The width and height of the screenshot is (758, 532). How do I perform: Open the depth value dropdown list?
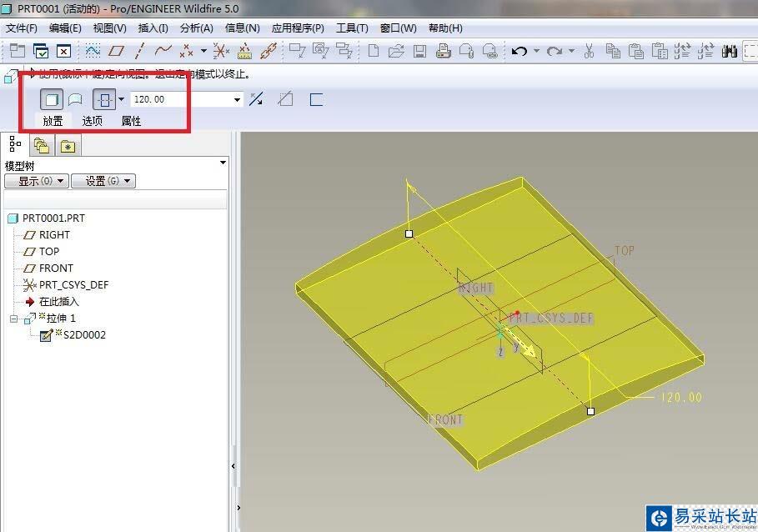click(237, 99)
